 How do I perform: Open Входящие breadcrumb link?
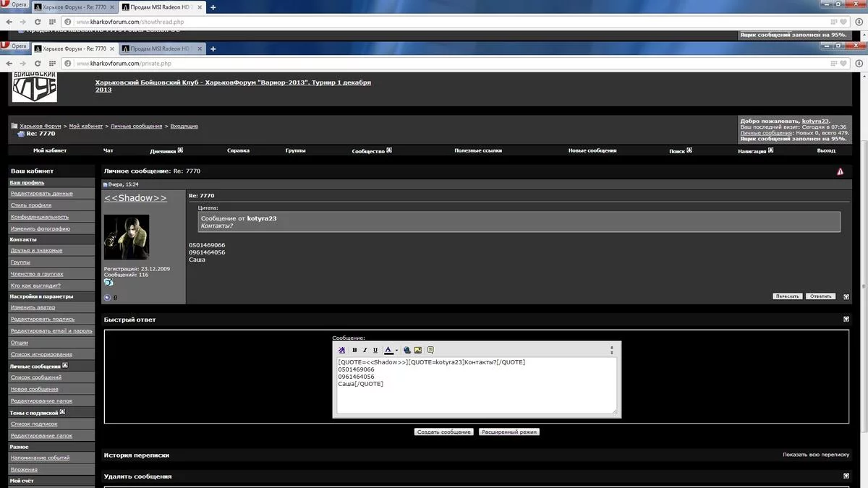point(184,126)
